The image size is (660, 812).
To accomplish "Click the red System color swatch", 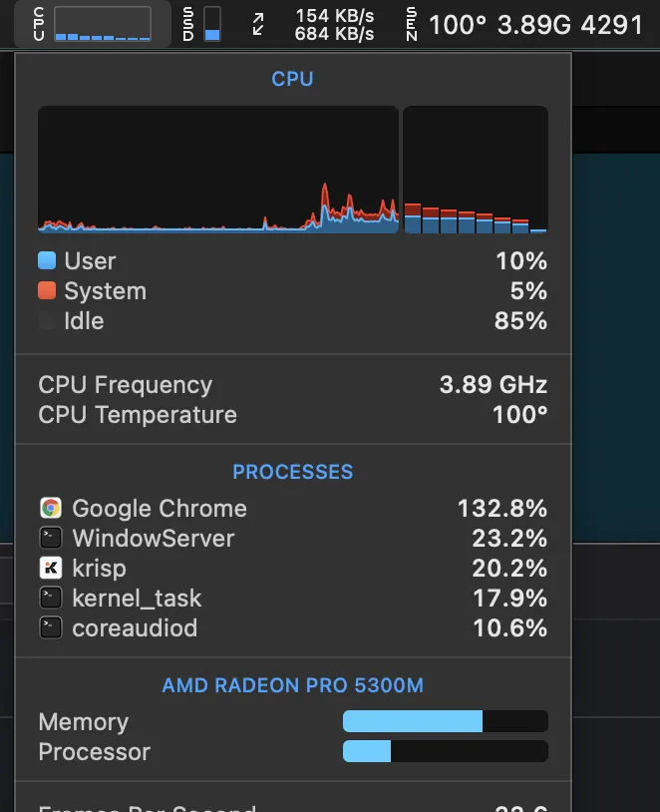I will [x=47, y=291].
